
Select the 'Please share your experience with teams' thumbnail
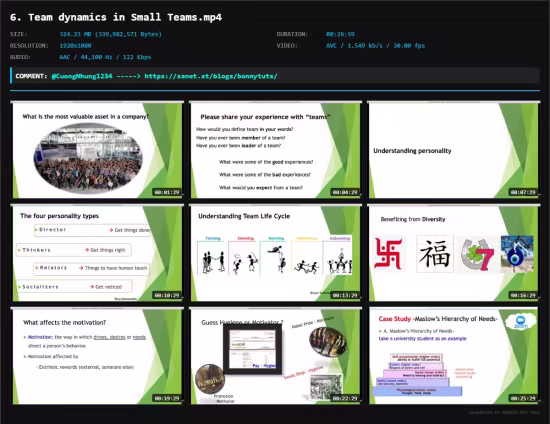tap(275, 150)
